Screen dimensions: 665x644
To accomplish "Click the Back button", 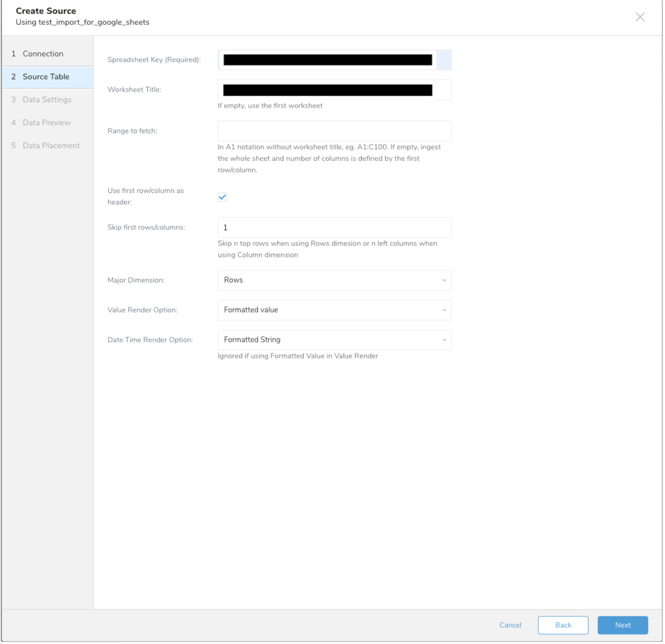I will [562, 625].
